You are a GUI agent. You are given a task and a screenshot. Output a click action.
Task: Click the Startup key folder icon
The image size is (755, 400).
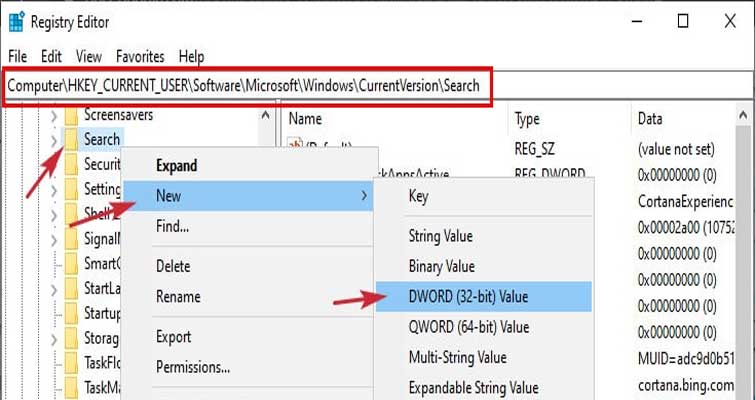point(71,314)
